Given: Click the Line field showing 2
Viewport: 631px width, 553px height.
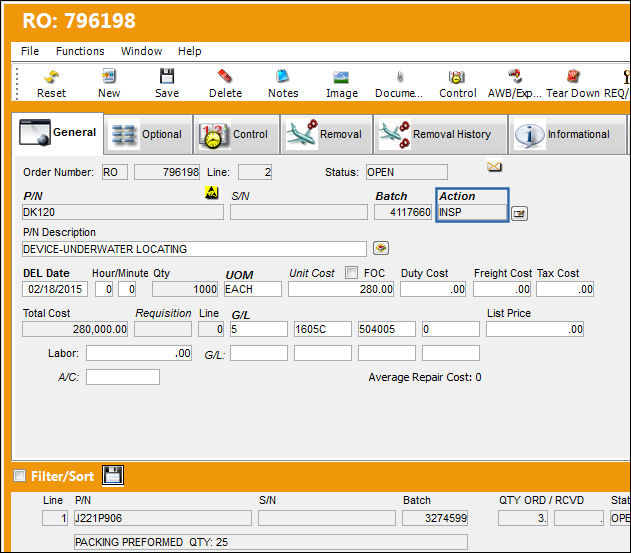Looking at the screenshot, I should 255,172.
